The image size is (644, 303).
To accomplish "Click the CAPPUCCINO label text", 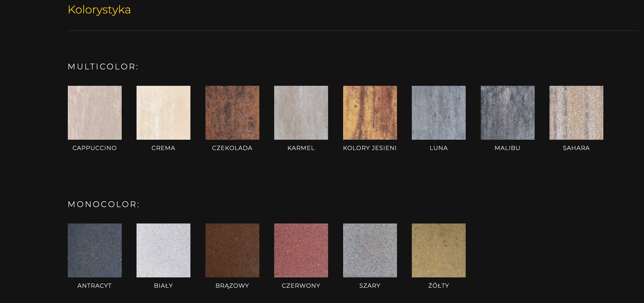I will pyautogui.click(x=95, y=148).
